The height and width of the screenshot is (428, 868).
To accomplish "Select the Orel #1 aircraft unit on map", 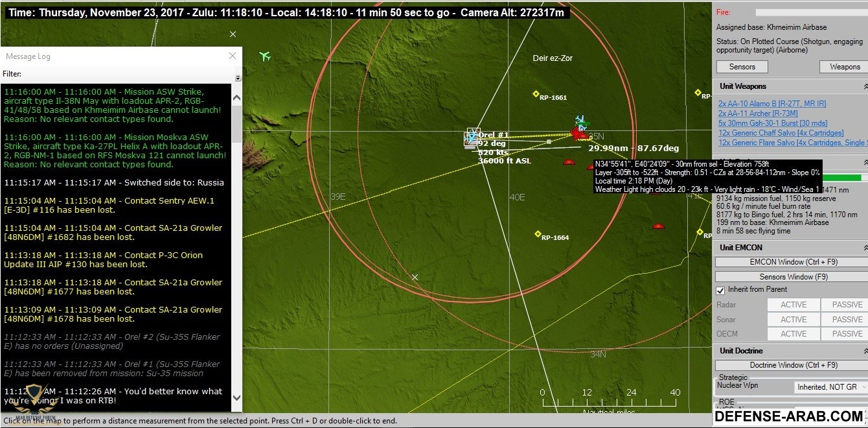I will pyautogui.click(x=472, y=137).
